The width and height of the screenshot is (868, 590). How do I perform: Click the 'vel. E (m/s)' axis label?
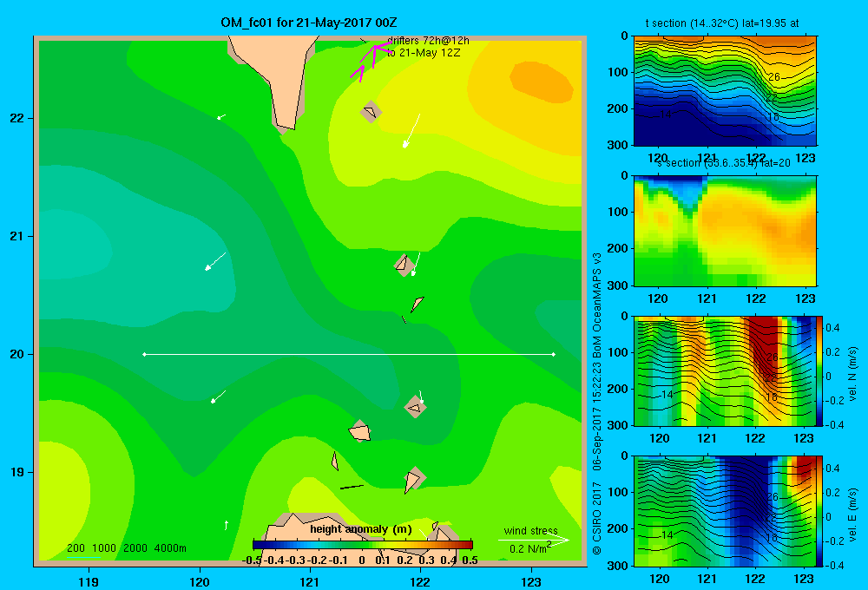click(853, 515)
